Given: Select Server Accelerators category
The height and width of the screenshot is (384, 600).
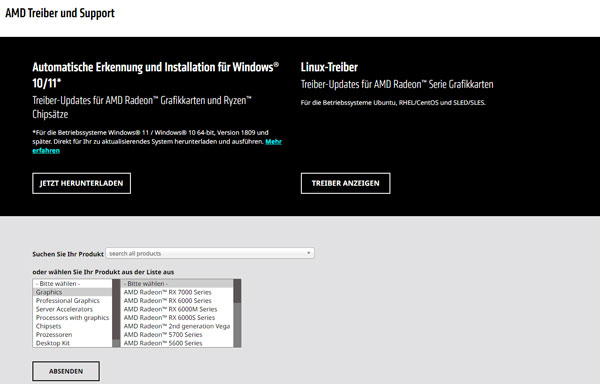Looking at the screenshot, I should [x=72, y=309].
